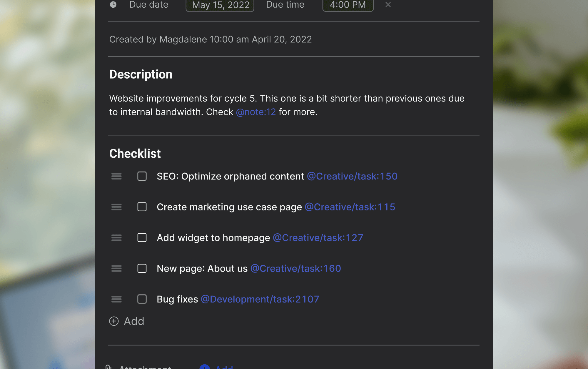The image size is (588, 369).
Task: Mark Add widget to homepage as done
Action: pyautogui.click(x=142, y=238)
